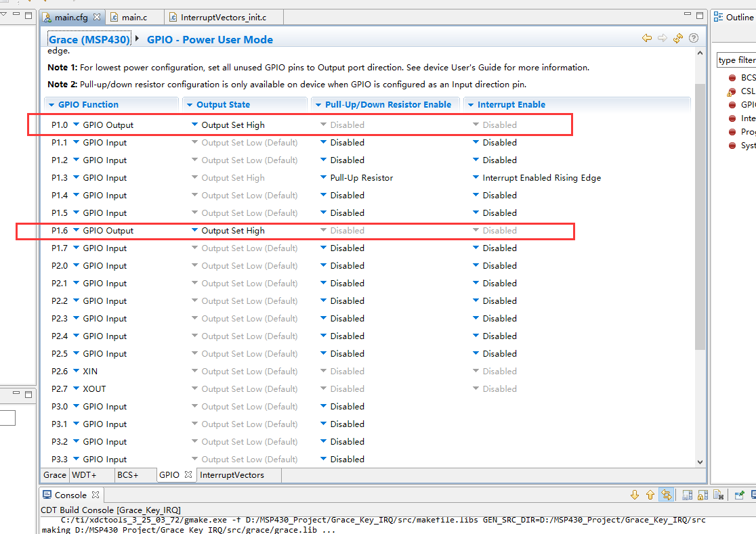The height and width of the screenshot is (534, 756).
Task: Click the GPIO page vertical scrollbar thumb
Action: pos(700,217)
